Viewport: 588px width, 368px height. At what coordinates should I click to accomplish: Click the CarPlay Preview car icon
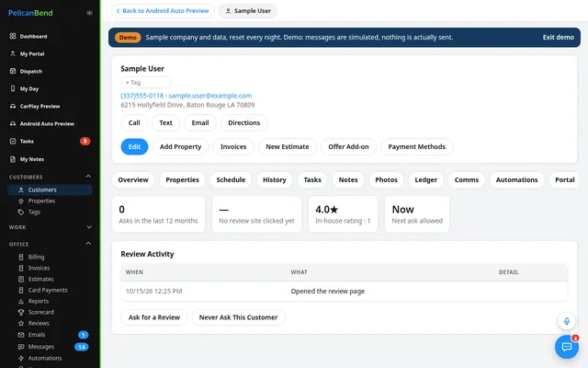point(13,107)
